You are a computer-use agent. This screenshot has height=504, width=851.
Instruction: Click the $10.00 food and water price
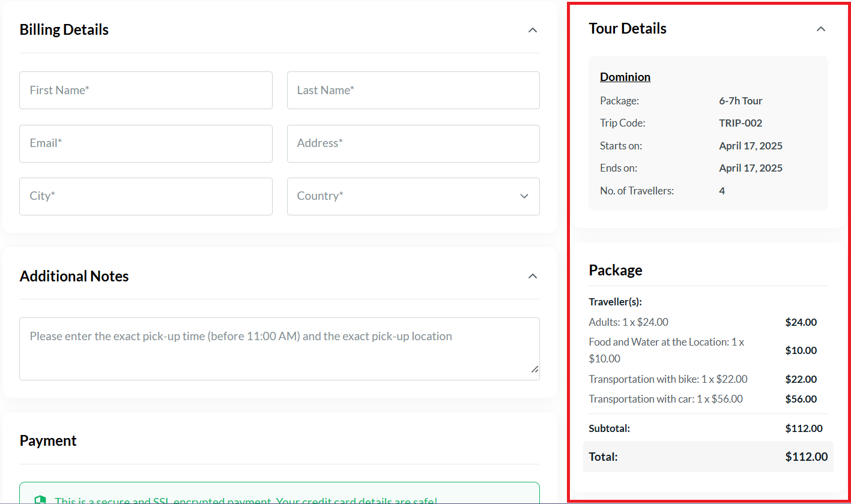click(801, 350)
